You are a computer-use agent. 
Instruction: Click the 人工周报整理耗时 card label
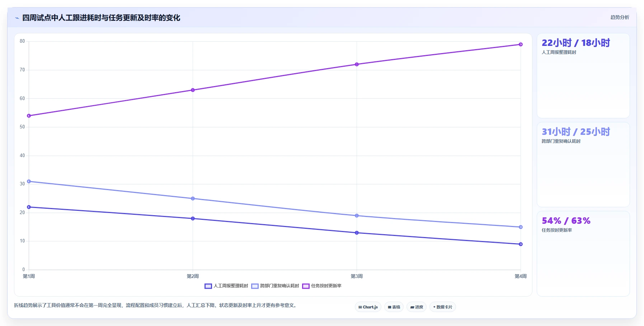pyautogui.click(x=559, y=52)
